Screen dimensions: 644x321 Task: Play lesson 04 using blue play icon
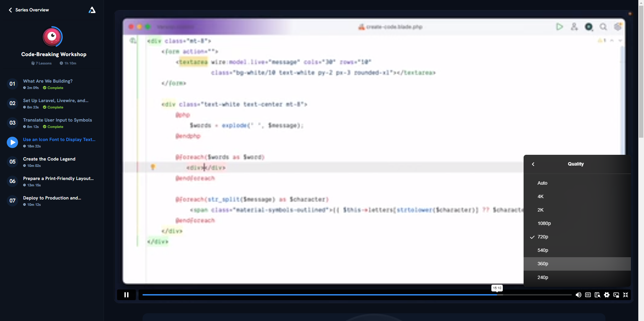click(12, 142)
